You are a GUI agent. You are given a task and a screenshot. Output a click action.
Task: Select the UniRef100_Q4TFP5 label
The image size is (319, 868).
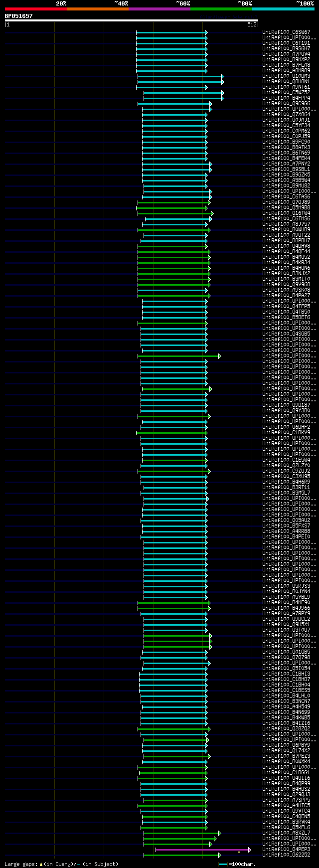tap(286, 307)
